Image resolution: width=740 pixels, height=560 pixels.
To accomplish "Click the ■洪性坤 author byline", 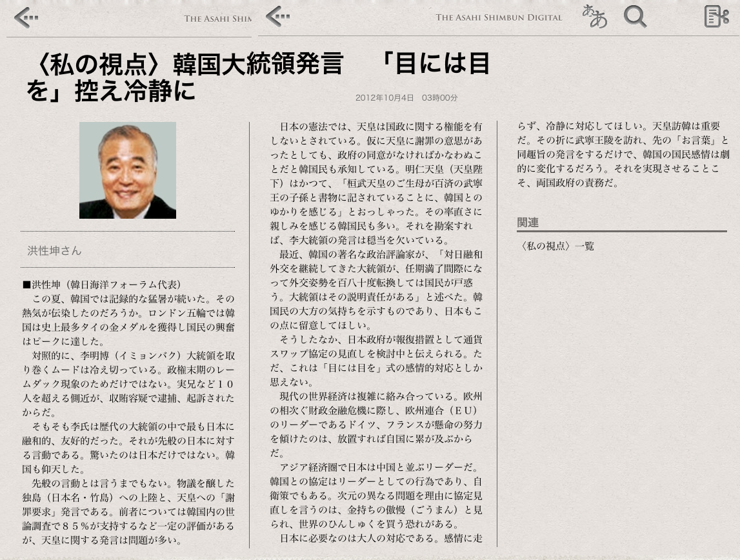I will (x=101, y=285).
